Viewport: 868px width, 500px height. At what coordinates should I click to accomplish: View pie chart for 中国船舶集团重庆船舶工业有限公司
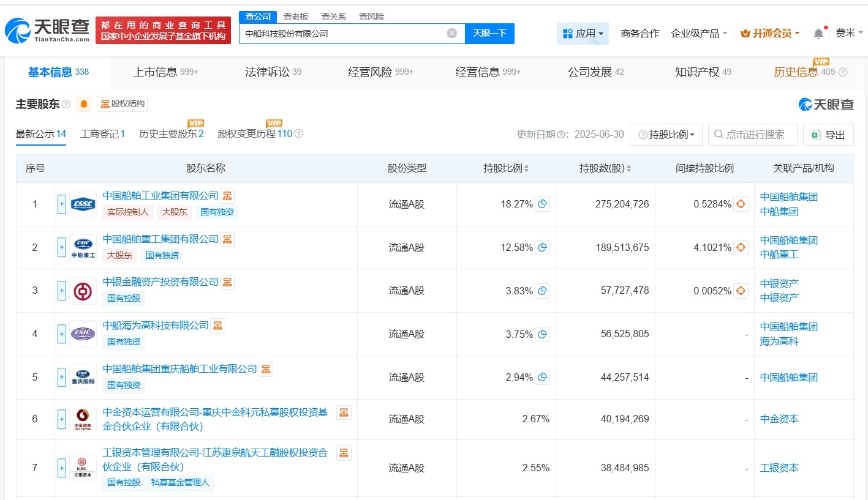tap(542, 377)
